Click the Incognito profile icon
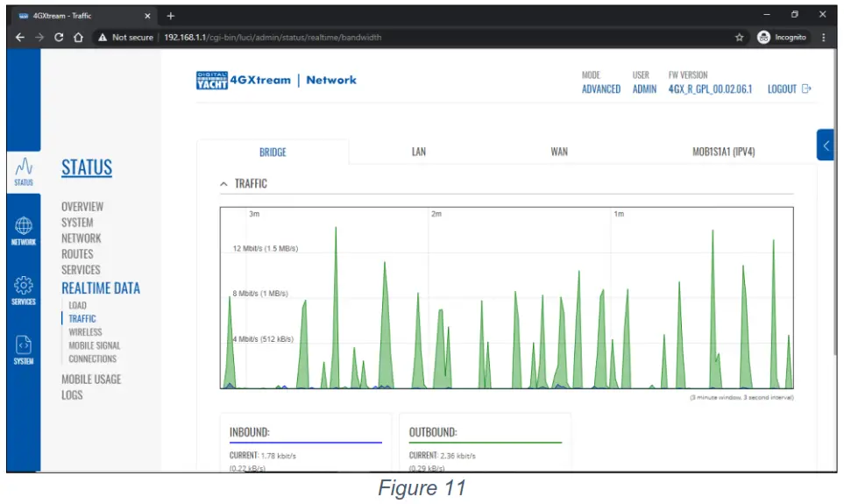 (x=763, y=37)
